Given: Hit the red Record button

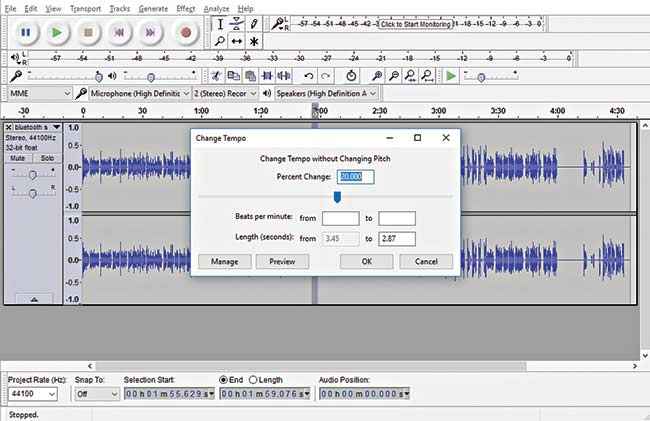Looking at the screenshot, I should (185, 32).
